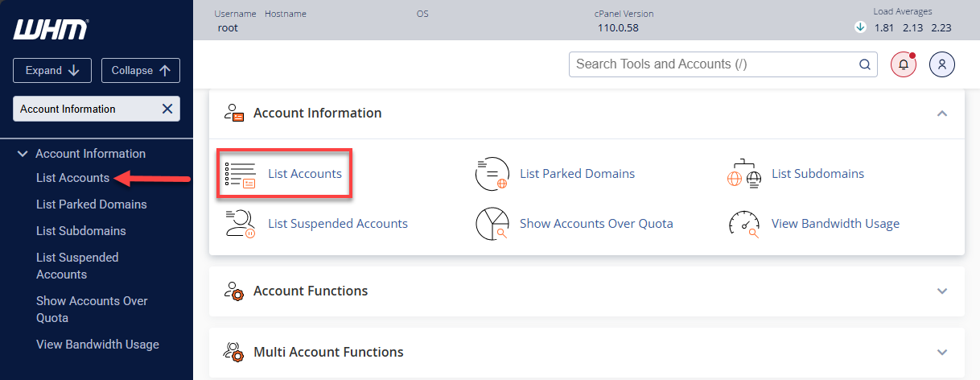
Task: Open the List Parked Domains icon
Action: pyautogui.click(x=492, y=174)
